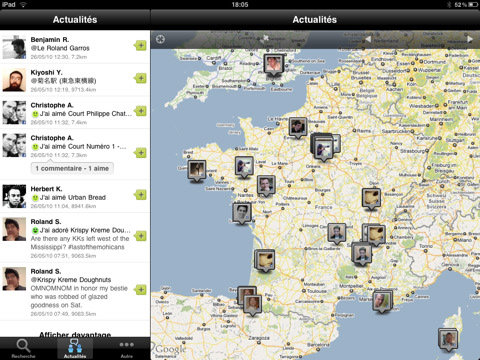Viewport: 480px width, 360px height.
Task: Click Benjamin R.'s profile thumbnail
Action: 14,47
